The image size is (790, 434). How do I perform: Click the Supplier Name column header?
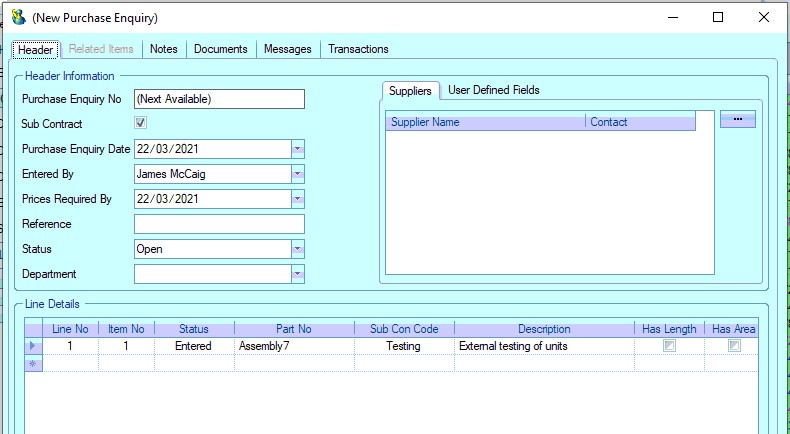[x=485, y=122]
